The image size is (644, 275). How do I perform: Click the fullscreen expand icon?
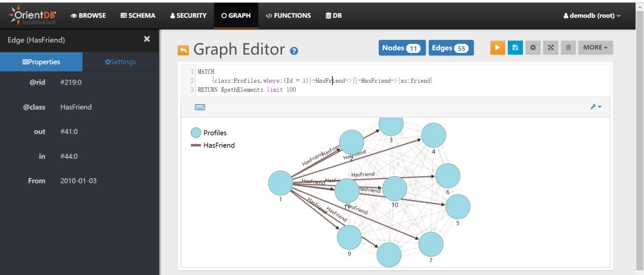tap(550, 48)
